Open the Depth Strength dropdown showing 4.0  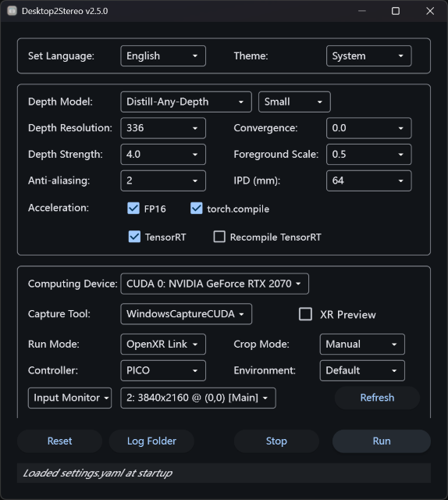coord(163,155)
